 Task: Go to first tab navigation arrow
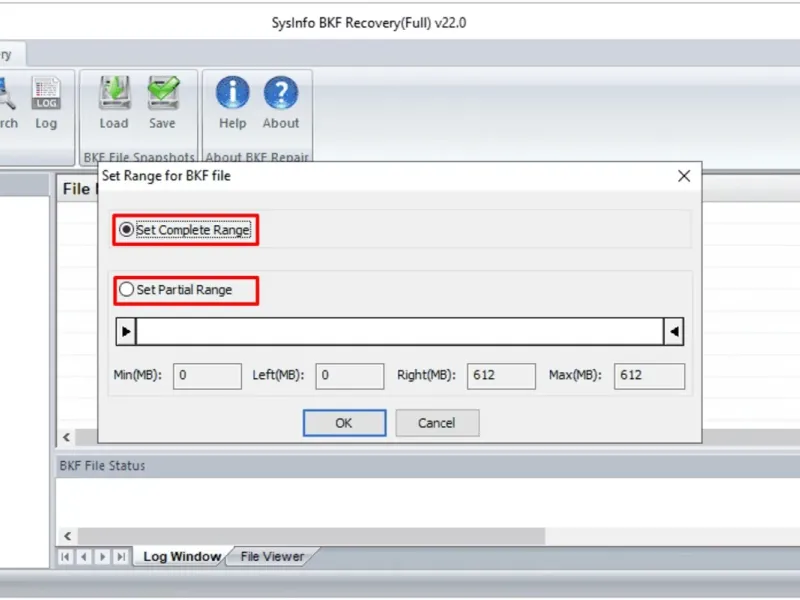coord(65,557)
